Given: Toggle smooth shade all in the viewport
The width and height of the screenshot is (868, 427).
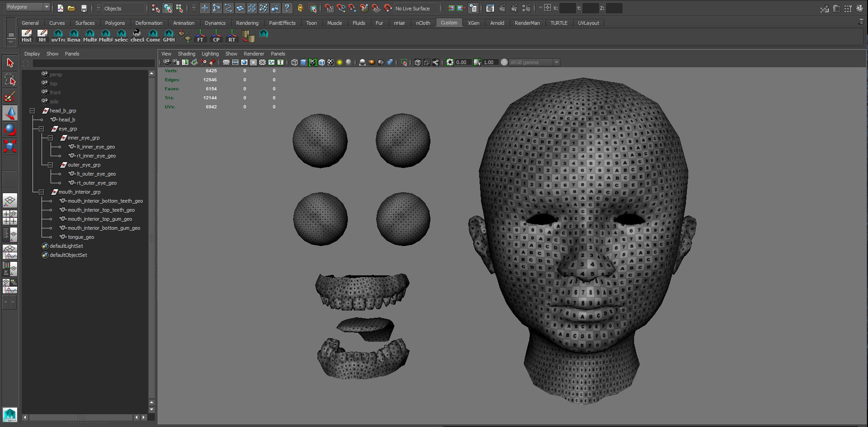Looking at the screenshot, I should (x=303, y=62).
